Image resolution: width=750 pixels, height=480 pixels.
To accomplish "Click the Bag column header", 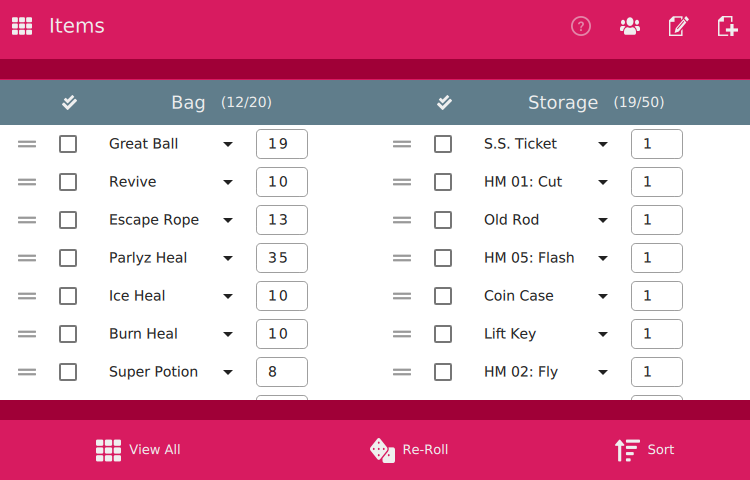I will [188, 102].
